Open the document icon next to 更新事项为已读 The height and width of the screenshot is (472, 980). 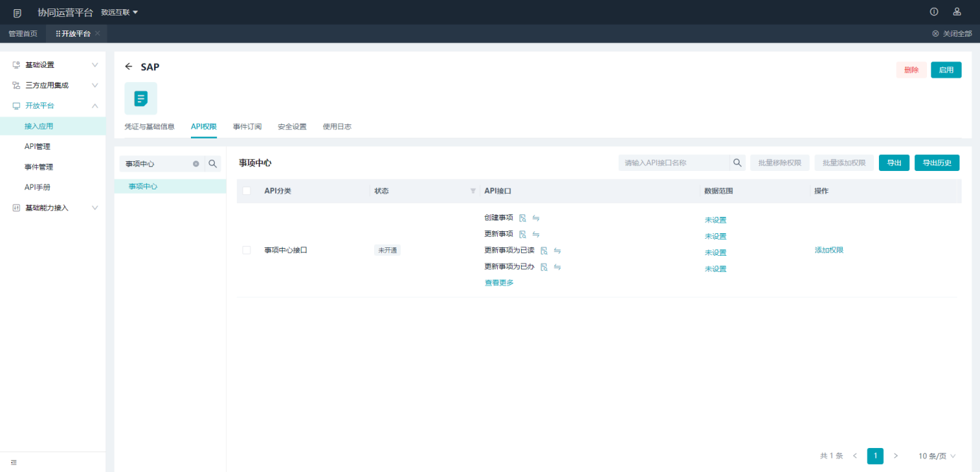point(544,251)
